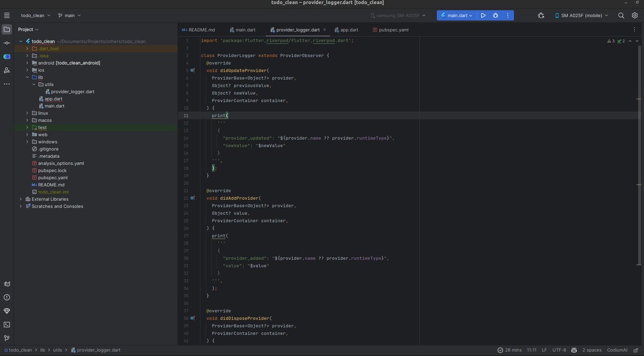Open the main hamburger menu
The image size is (644, 356).
7,16
